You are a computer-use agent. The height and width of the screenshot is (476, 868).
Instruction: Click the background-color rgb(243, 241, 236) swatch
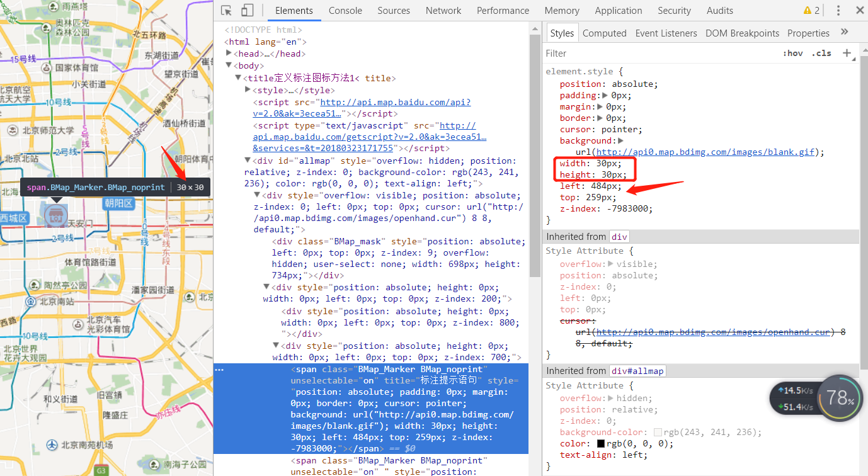click(658, 432)
